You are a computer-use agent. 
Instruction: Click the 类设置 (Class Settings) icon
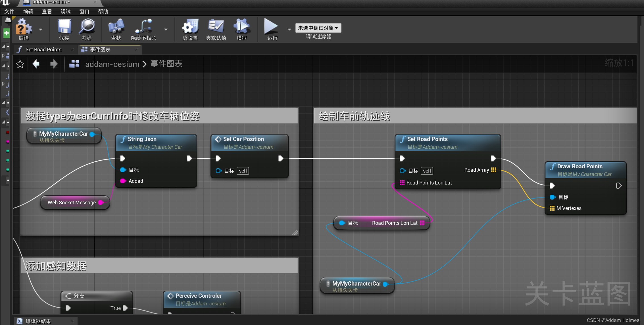[189, 27]
